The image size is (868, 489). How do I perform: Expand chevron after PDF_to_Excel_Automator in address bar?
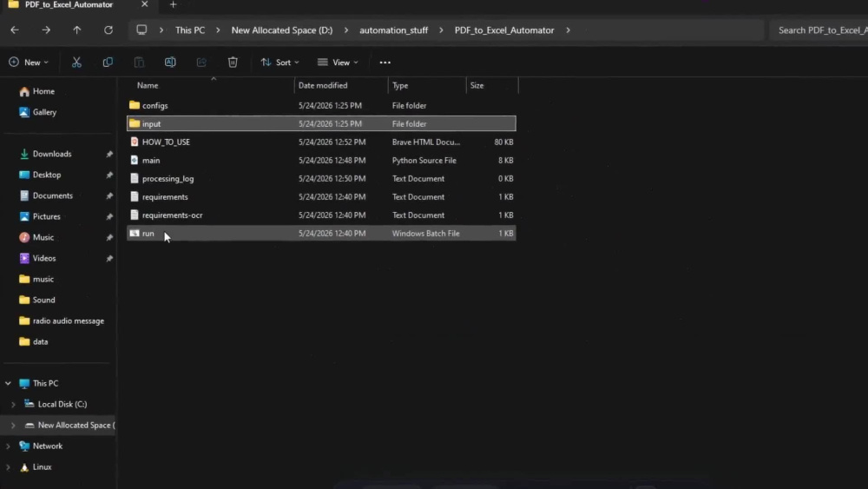pos(568,30)
